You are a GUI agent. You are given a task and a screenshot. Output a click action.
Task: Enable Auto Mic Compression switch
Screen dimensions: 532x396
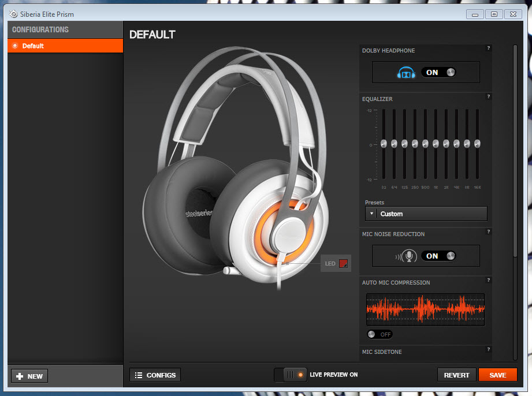pyautogui.click(x=380, y=334)
